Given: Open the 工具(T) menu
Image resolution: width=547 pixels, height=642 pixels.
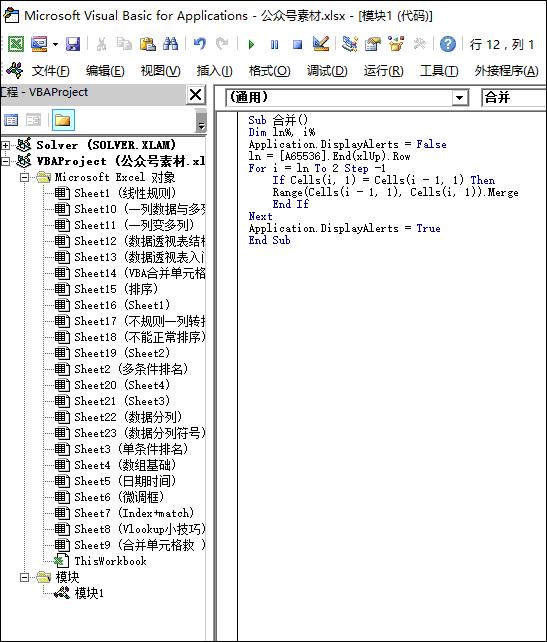Looking at the screenshot, I should (x=439, y=71).
